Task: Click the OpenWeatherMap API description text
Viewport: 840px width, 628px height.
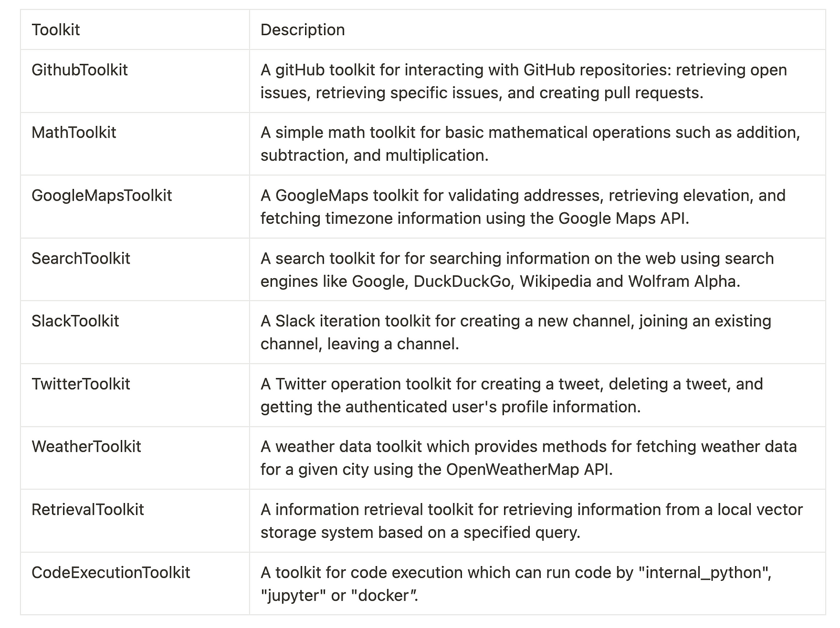Action: click(529, 458)
